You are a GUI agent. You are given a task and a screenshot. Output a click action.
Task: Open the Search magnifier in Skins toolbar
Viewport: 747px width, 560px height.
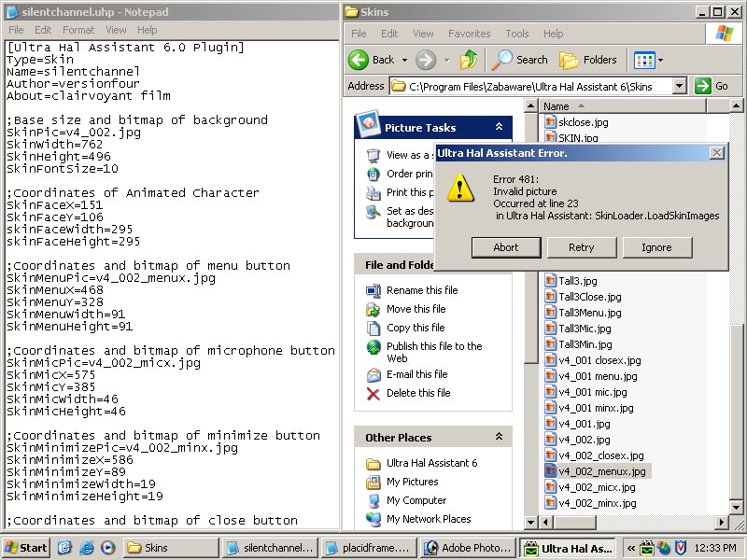pyautogui.click(x=520, y=60)
